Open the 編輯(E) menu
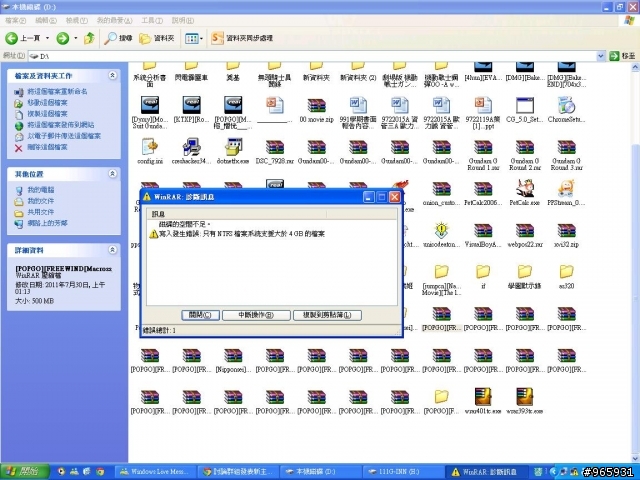This screenshot has width=640, height=480. [45, 20]
